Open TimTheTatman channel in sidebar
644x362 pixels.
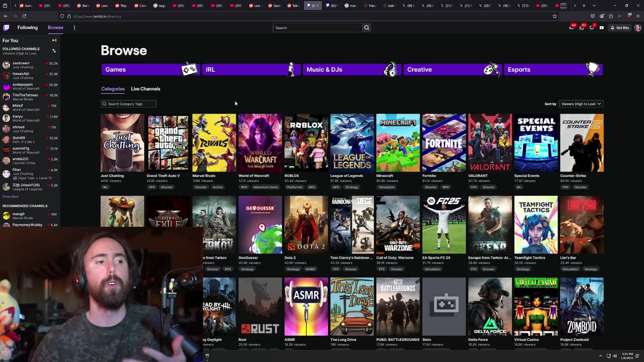[30, 97]
